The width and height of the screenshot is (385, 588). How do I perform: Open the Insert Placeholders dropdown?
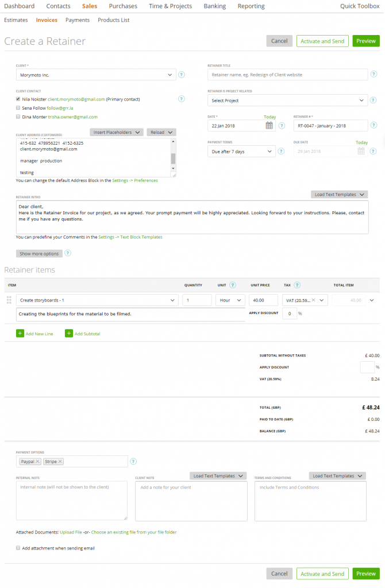click(116, 132)
